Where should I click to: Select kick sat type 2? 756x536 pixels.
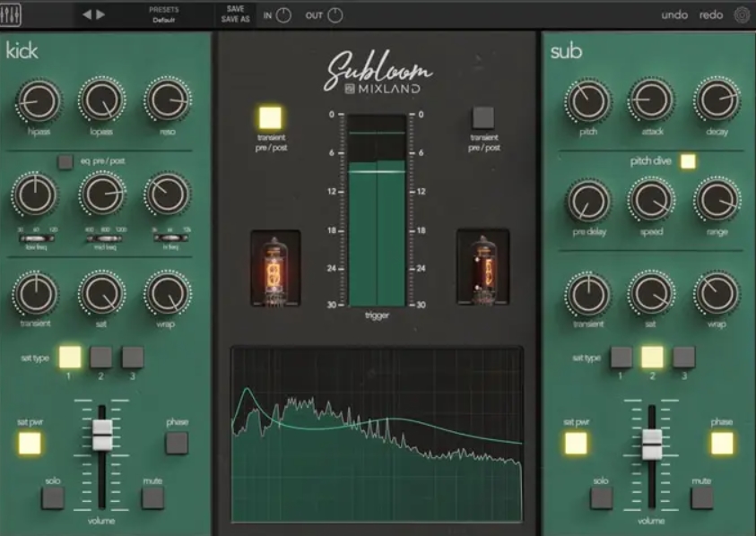[101, 357]
